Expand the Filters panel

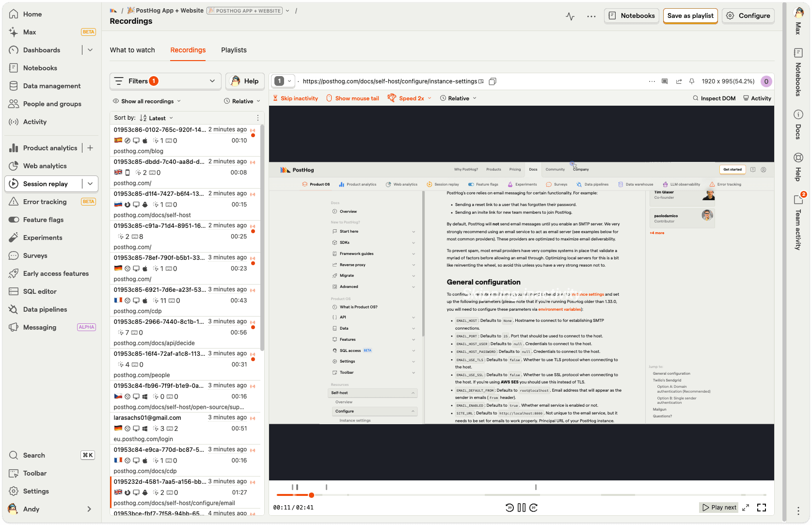(x=165, y=81)
